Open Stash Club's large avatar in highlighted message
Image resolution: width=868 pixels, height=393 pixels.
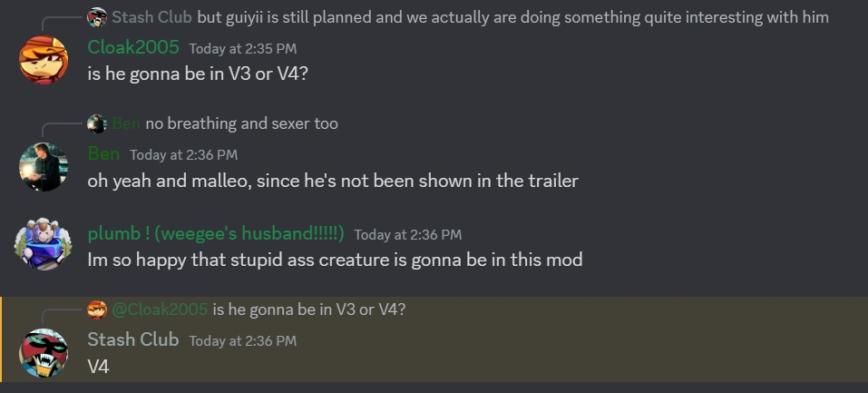[44, 353]
